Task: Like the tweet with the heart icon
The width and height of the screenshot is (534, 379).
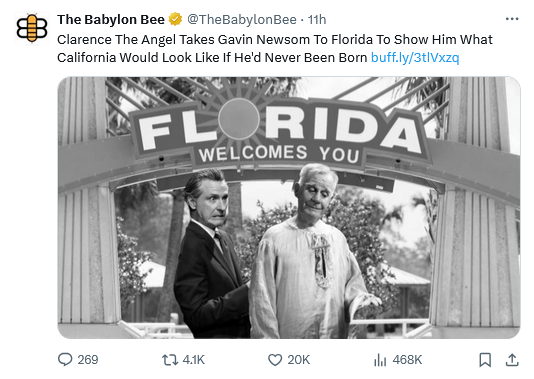Action: pyautogui.click(x=275, y=360)
